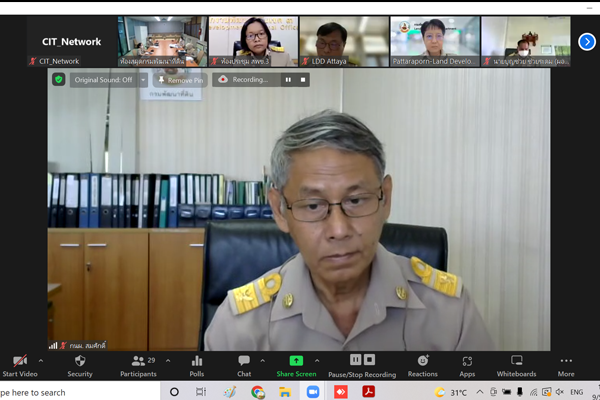The width and height of the screenshot is (600, 400).
Task: Show next participants with blue arrow
Action: [x=587, y=42]
